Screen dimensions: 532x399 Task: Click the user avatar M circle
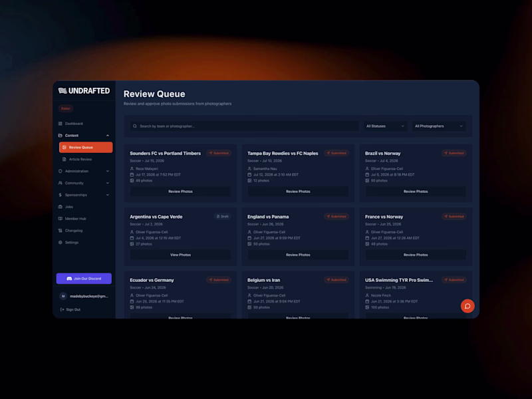point(63,296)
